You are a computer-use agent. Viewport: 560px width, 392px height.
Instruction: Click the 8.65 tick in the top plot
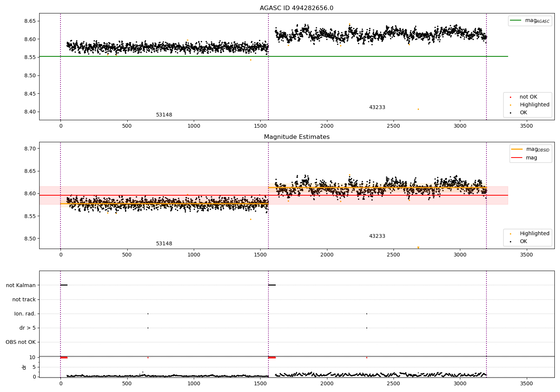pos(30,21)
